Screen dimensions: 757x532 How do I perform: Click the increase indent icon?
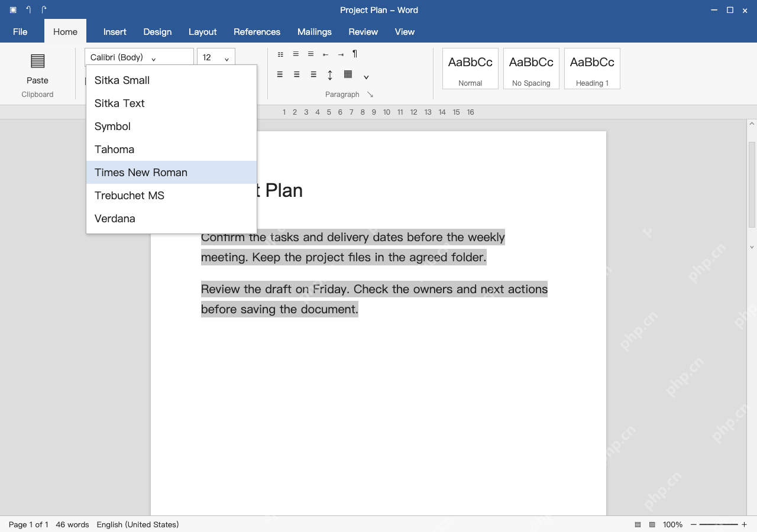point(341,54)
